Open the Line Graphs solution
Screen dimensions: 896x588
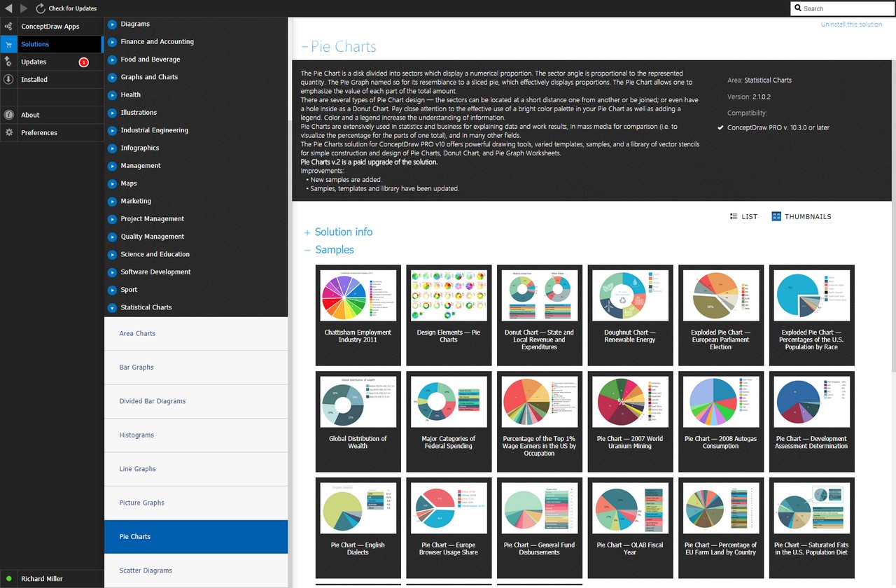[196, 469]
